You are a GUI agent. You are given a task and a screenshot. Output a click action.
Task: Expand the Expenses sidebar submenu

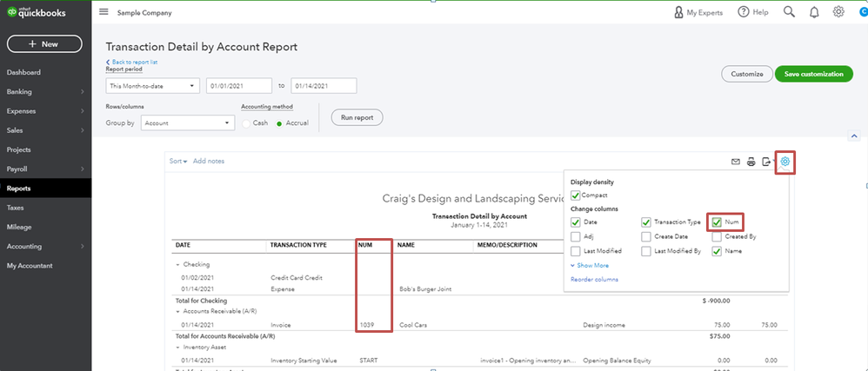pos(82,111)
